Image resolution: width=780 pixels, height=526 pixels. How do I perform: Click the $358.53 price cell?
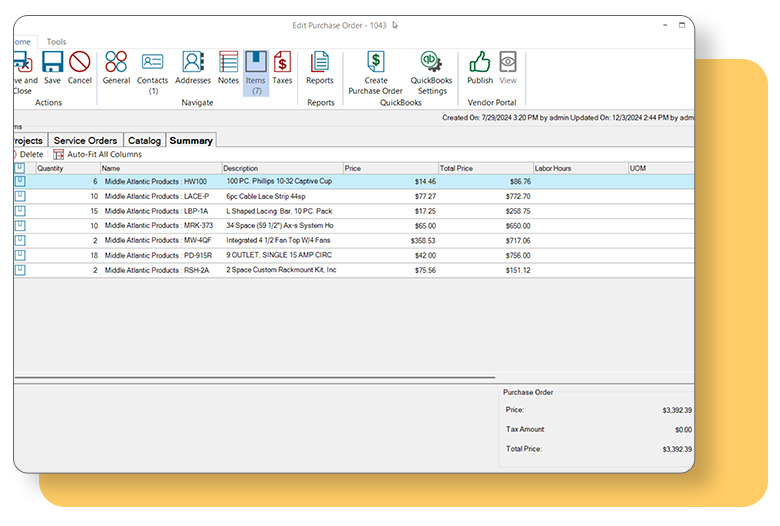pos(423,241)
